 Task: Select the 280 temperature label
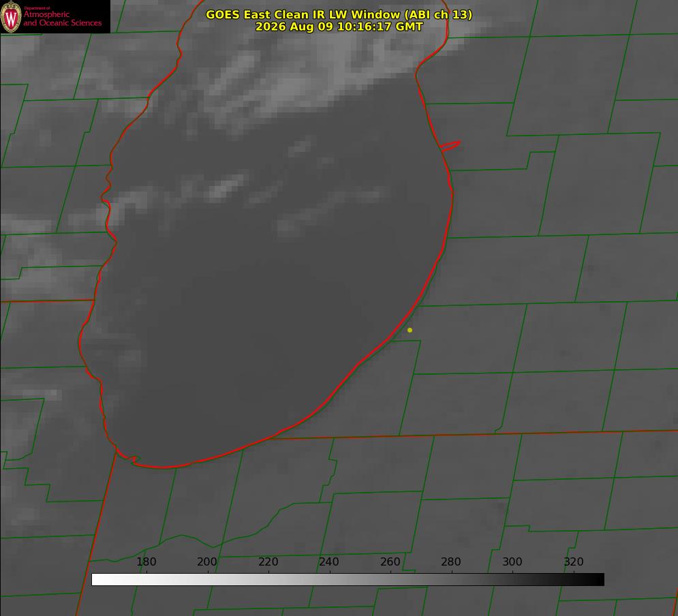pos(451,561)
